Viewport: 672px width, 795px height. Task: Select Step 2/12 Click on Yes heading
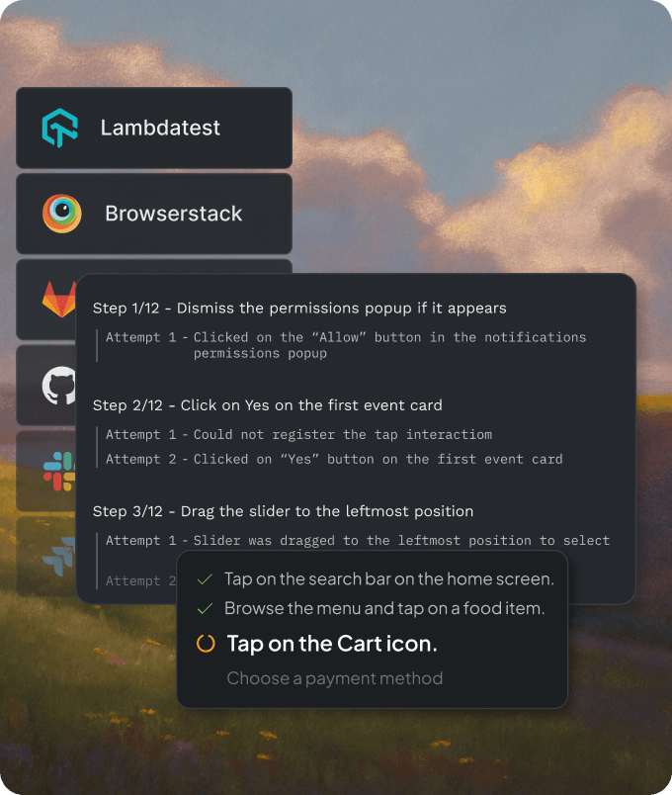pos(268,405)
